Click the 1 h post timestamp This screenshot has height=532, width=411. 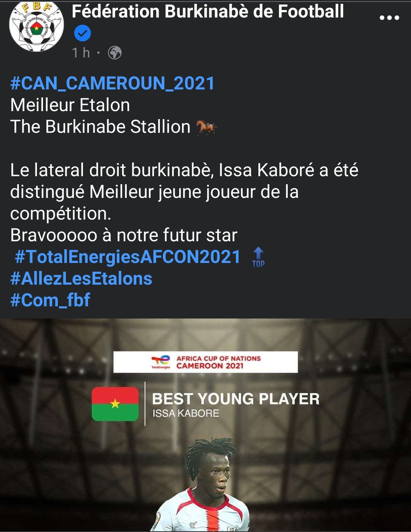(x=81, y=53)
